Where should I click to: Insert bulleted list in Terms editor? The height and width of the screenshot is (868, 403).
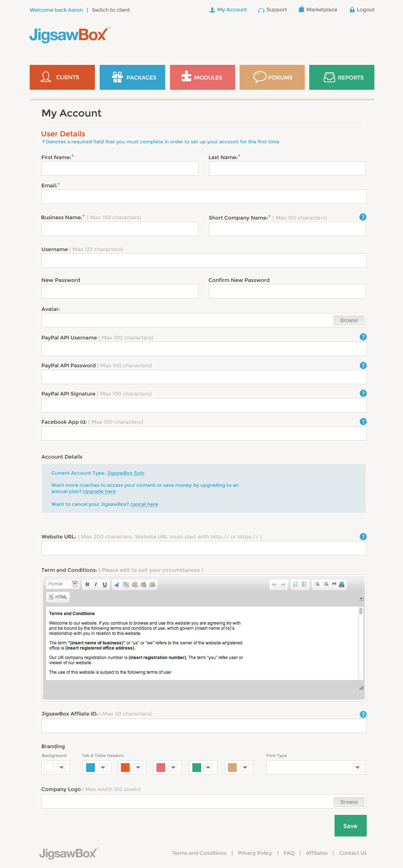(304, 584)
